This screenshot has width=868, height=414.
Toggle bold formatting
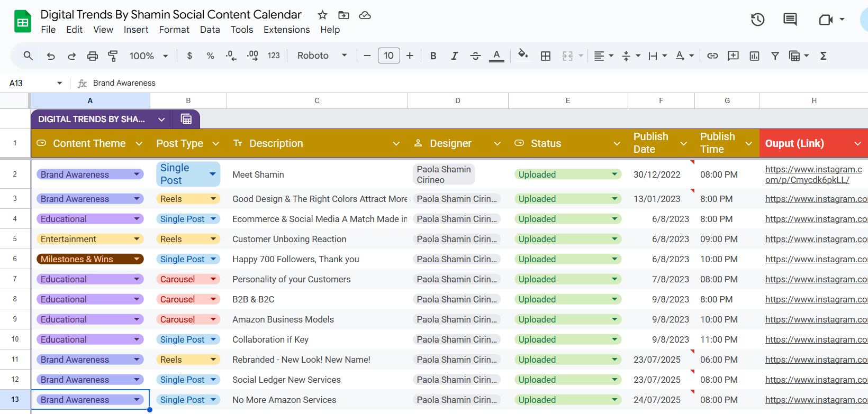coord(433,56)
